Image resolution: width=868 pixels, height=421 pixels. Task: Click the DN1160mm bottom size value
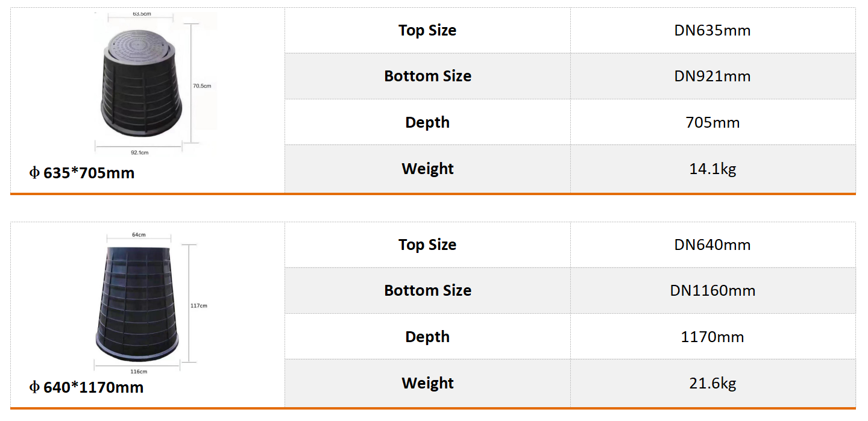point(712,291)
